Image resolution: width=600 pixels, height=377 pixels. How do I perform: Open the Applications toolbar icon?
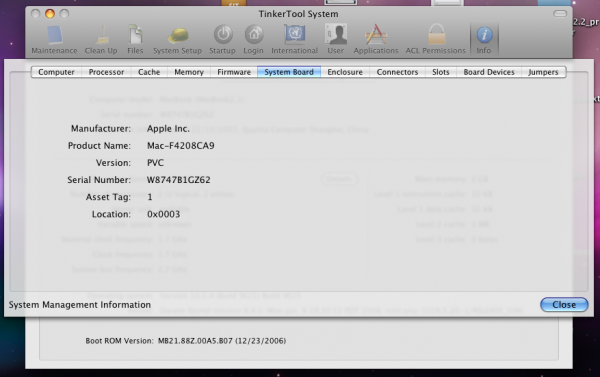pos(376,40)
